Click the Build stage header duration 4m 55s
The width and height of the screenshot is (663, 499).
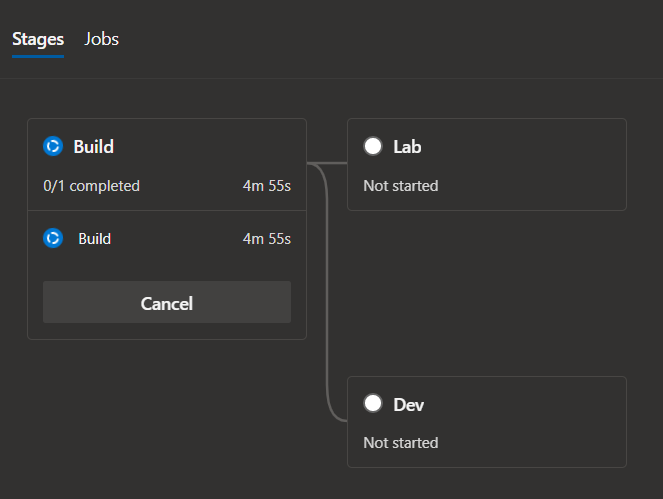point(266,186)
